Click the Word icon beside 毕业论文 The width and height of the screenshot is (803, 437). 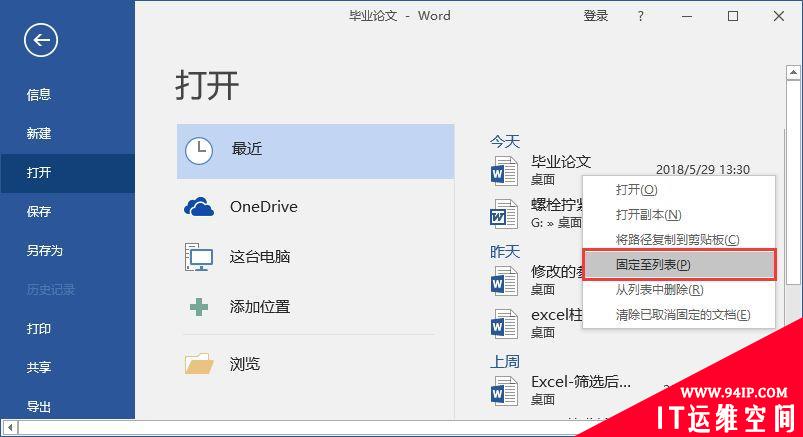(x=504, y=171)
